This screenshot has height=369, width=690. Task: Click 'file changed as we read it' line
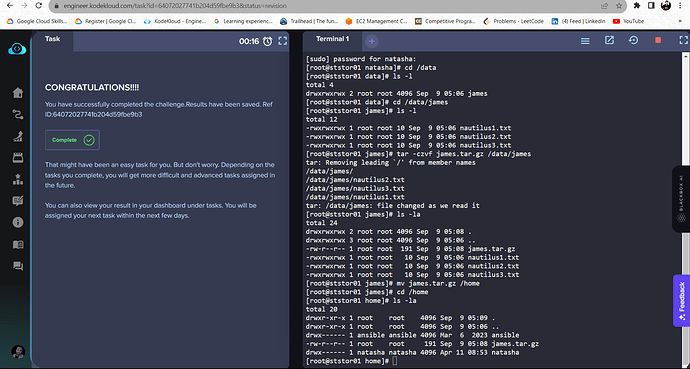393,206
